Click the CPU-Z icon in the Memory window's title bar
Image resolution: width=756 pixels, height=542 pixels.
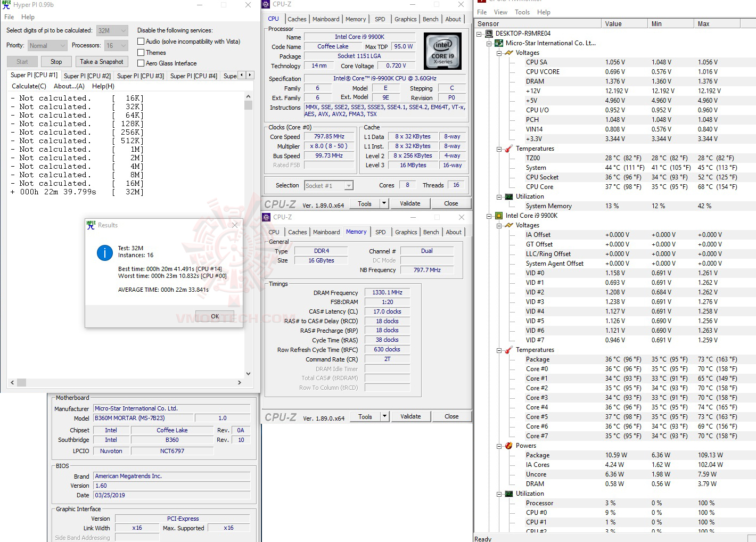coord(267,217)
